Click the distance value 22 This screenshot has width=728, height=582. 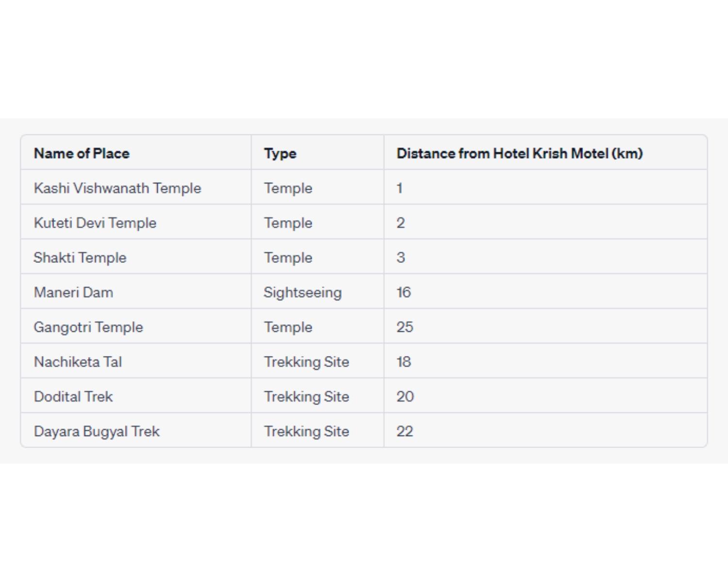405,432
